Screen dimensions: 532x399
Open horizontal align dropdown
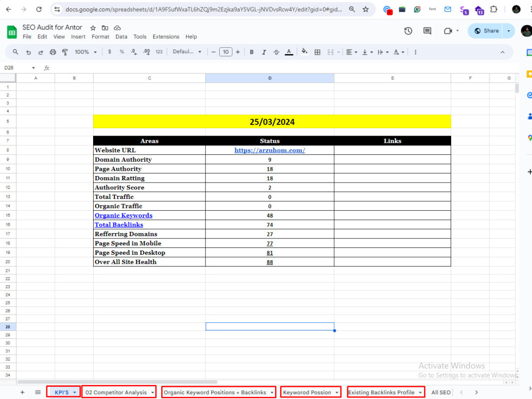352,52
